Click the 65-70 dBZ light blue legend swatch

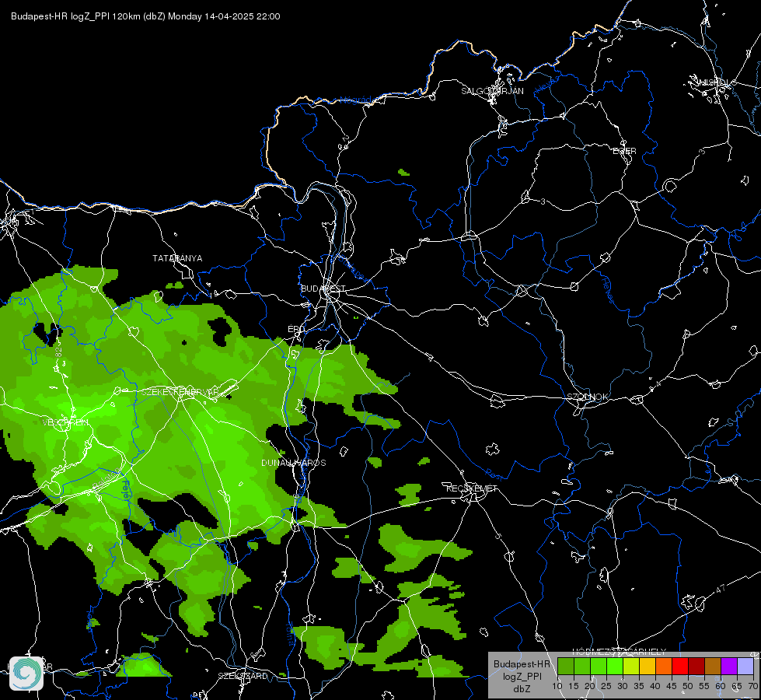pos(745,666)
